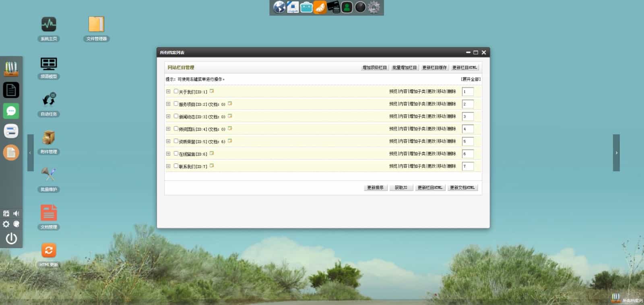Click the sort order field for 关于我们

click(468, 92)
